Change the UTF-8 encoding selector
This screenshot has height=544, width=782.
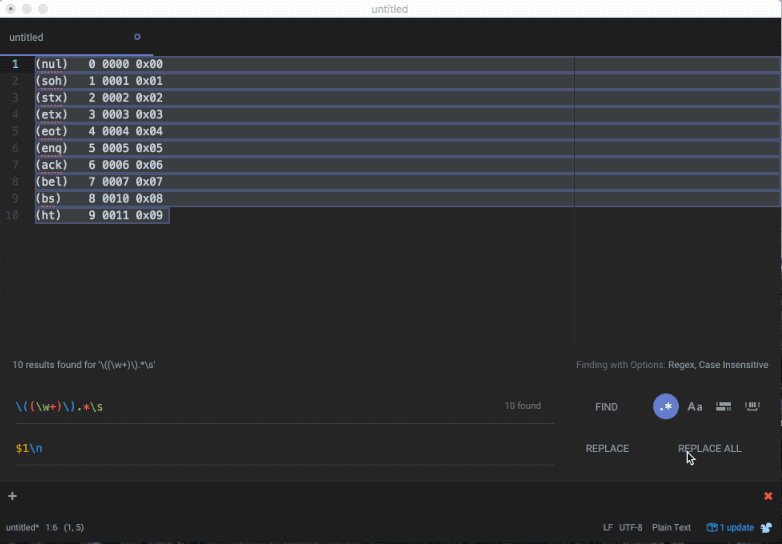[631, 528]
